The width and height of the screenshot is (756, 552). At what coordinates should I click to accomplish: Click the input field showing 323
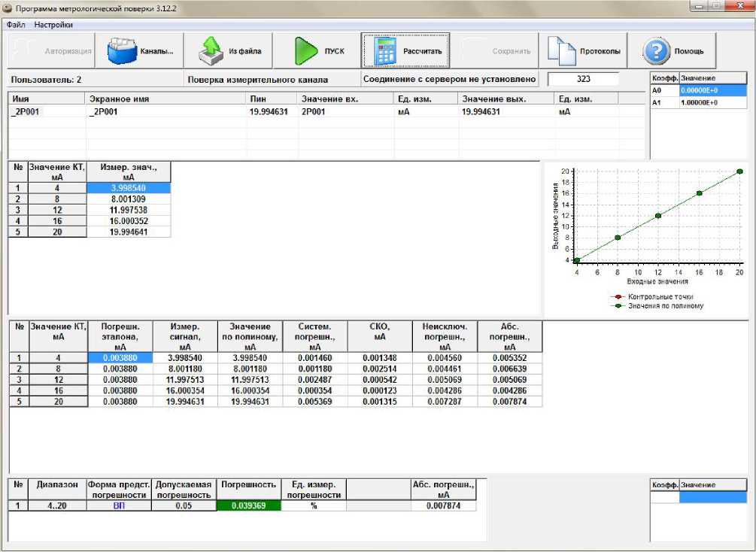[583, 79]
